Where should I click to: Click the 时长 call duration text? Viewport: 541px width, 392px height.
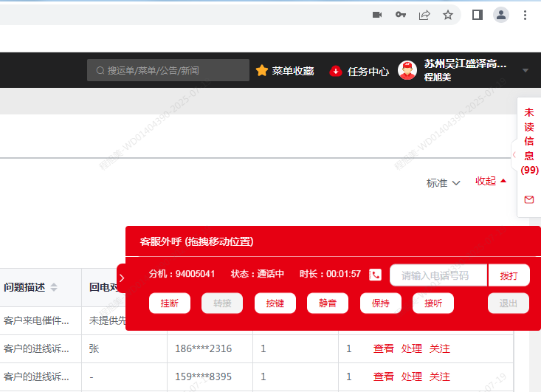(x=330, y=274)
